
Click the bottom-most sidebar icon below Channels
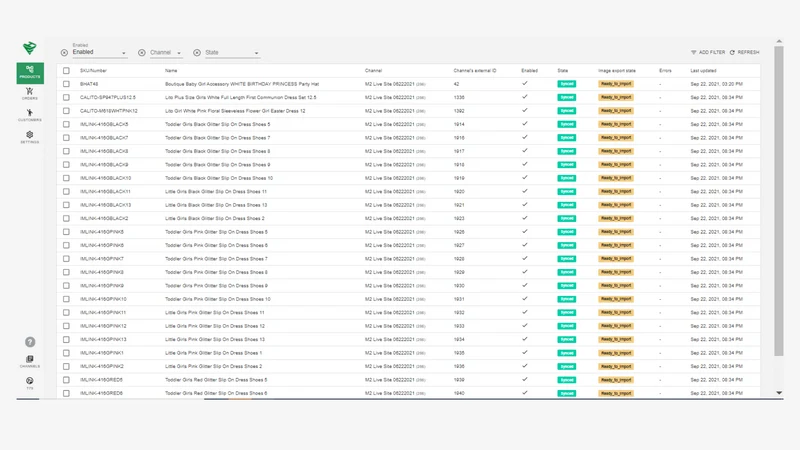pyautogui.click(x=30, y=383)
